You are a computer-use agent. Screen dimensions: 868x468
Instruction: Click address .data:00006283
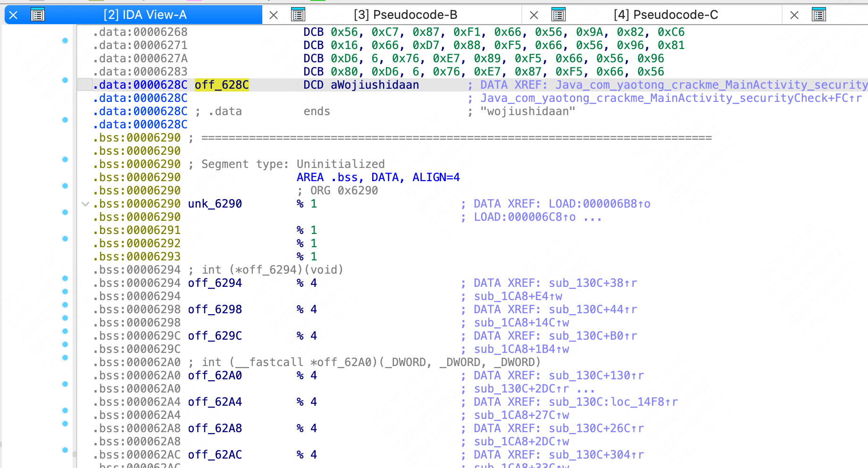pos(140,72)
